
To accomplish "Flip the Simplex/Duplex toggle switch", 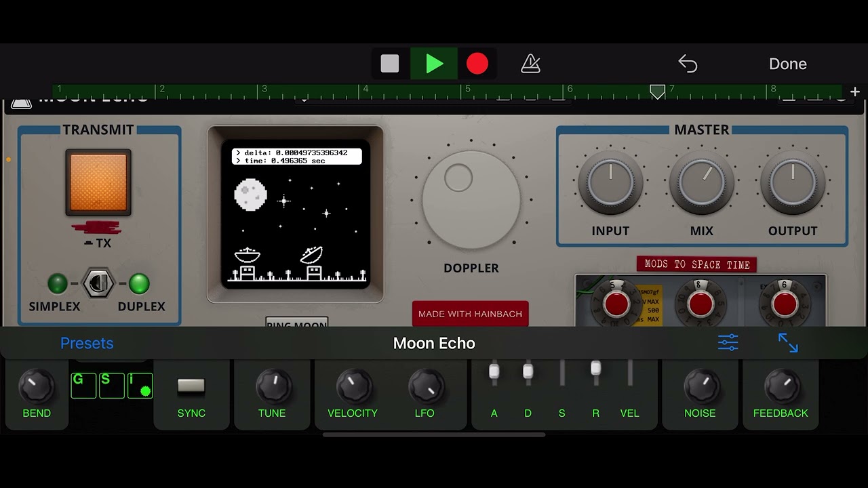I will pyautogui.click(x=98, y=283).
